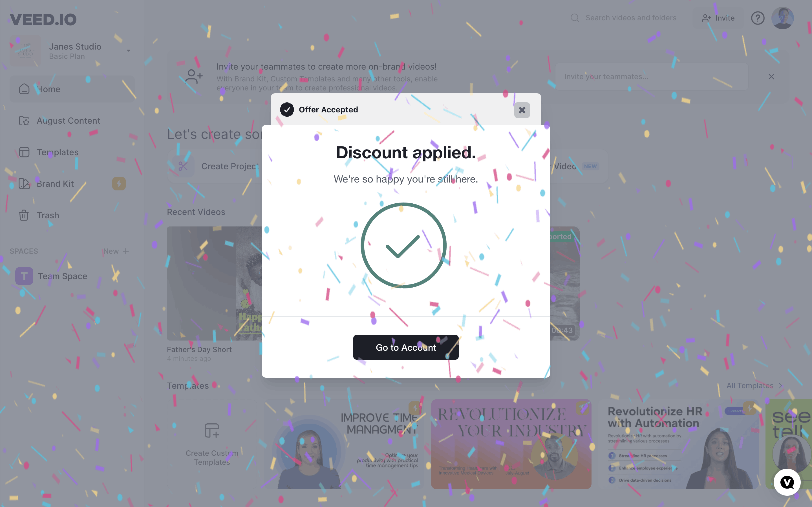Click the Invite your teammates email field
The height and width of the screenshot is (507, 812).
pos(652,77)
